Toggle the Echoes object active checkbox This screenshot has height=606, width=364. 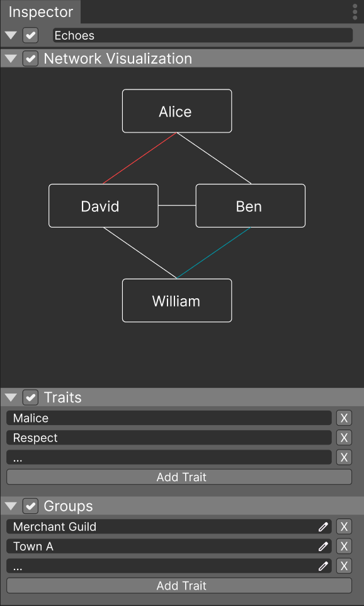[30, 35]
